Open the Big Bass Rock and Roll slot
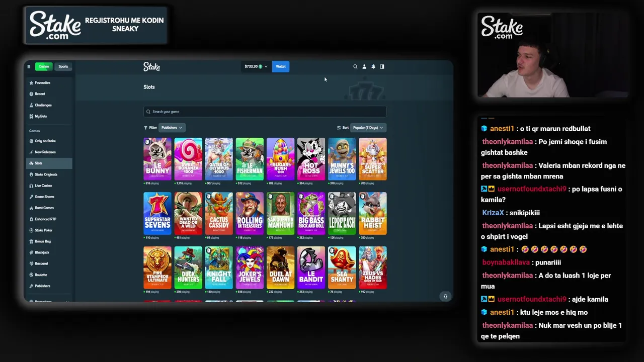Image resolution: width=644 pixels, height=362 pixels. tap(311, 213)
